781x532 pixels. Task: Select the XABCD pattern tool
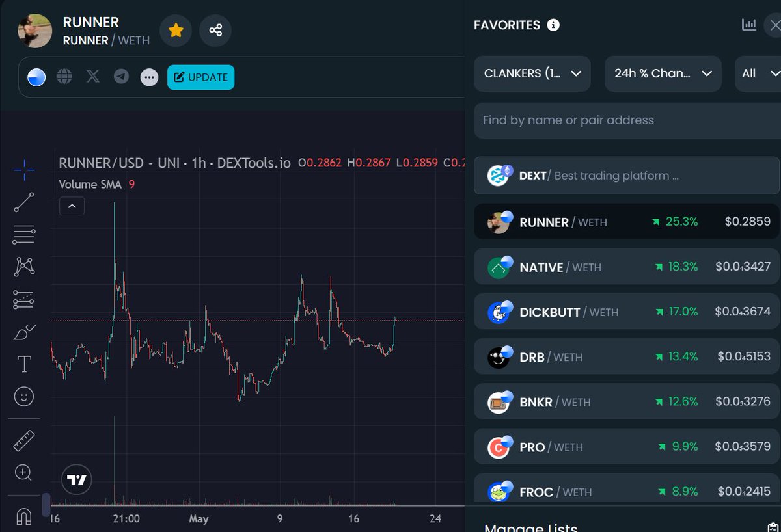(x=24, y=266)
